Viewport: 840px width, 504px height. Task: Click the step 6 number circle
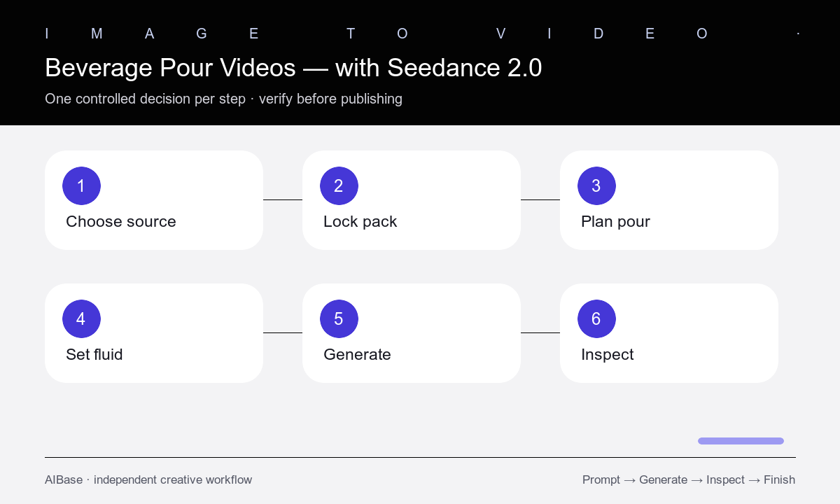pyautogui.click(x=596, y=319)
